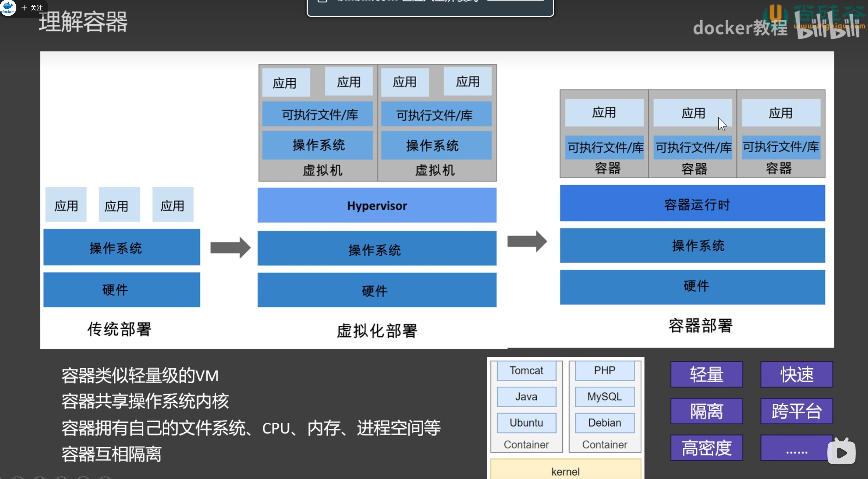Click the 理解容器 slide title

coord(83,22)
